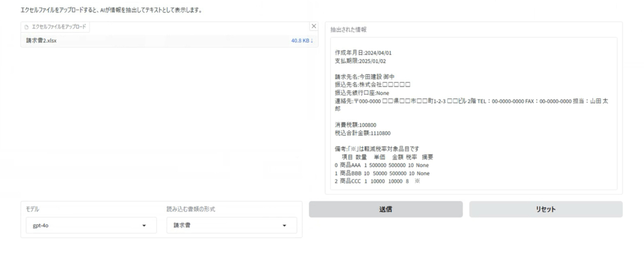Click the 読み込む書類の形式 field label
Screen dimensions: 644x257
(191, 209)
